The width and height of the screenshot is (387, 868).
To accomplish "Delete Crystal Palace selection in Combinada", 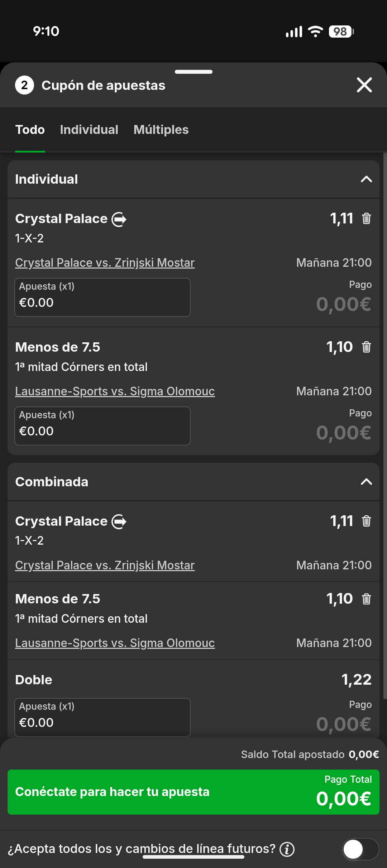I will tap(366, 521).
